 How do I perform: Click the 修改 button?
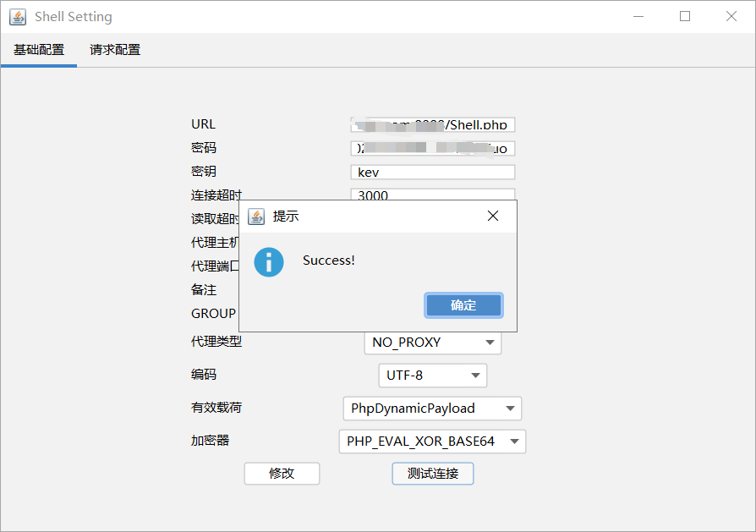tap(282, 473)
